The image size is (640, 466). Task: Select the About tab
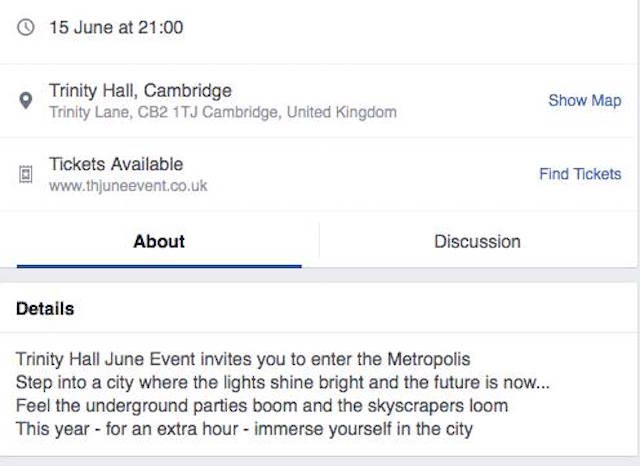tap(159, 242)
